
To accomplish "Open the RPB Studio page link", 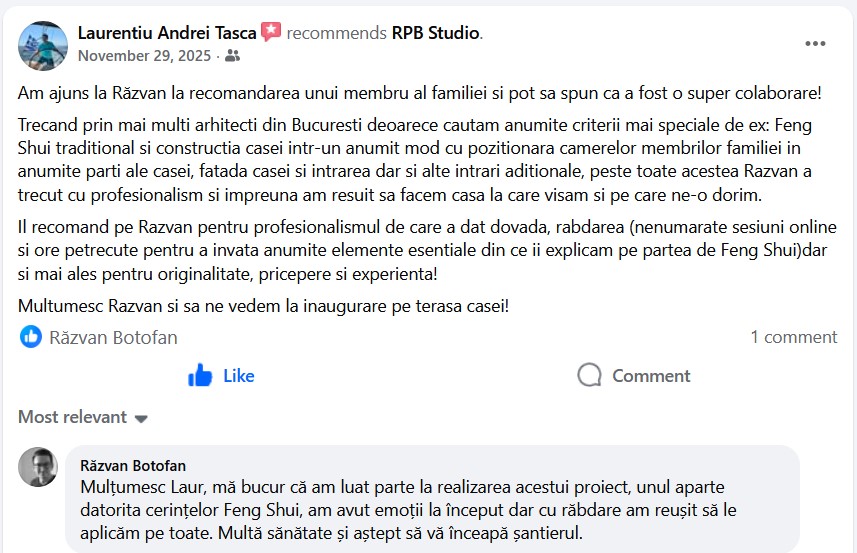I will [435, 33].
